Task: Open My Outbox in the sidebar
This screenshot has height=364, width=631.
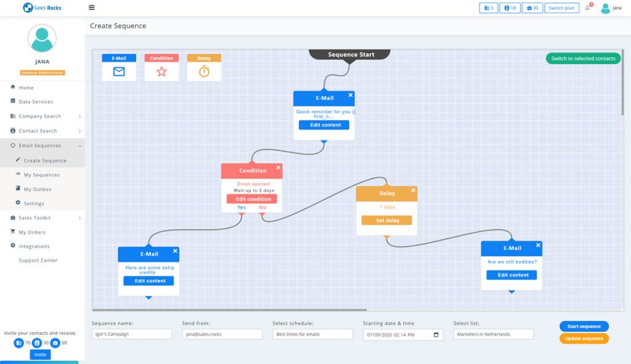Action: [38, 189]
